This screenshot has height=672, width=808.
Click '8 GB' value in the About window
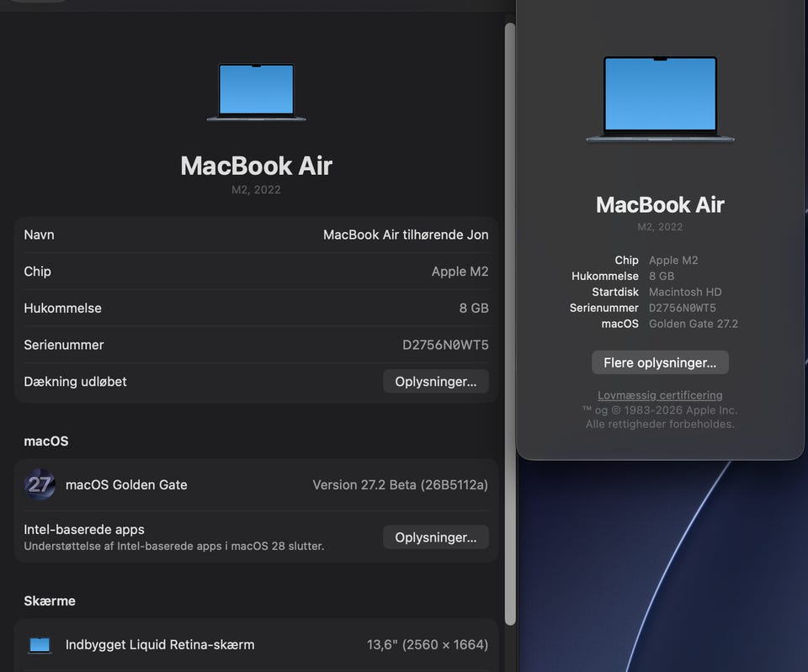(662, 276)
